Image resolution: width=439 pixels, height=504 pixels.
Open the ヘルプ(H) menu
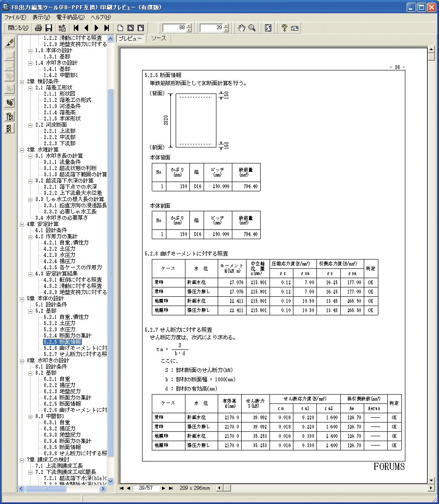[101, 17]
